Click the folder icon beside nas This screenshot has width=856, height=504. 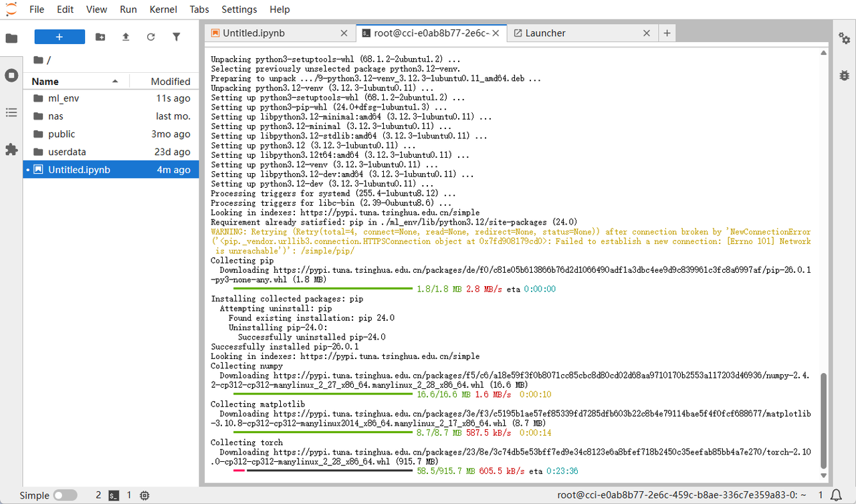tap(38, 116)
